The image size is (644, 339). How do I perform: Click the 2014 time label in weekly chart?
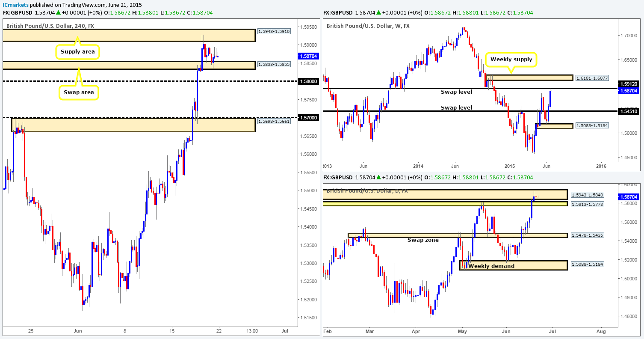coord(418,166)
